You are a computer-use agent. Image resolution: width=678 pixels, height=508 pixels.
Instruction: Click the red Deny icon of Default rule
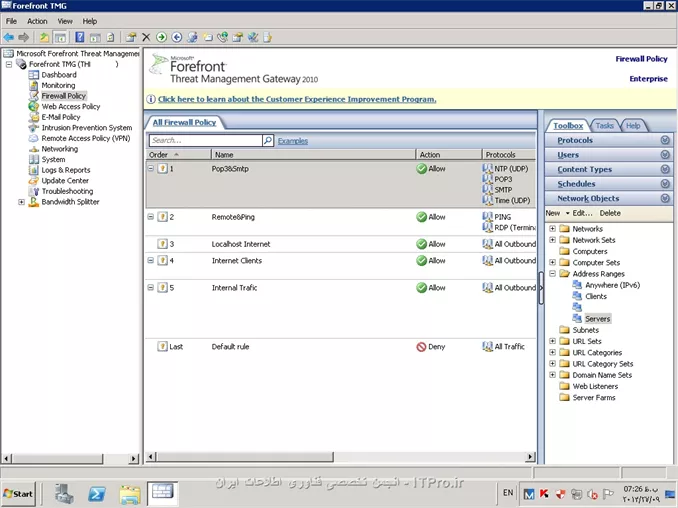[422, 347]
